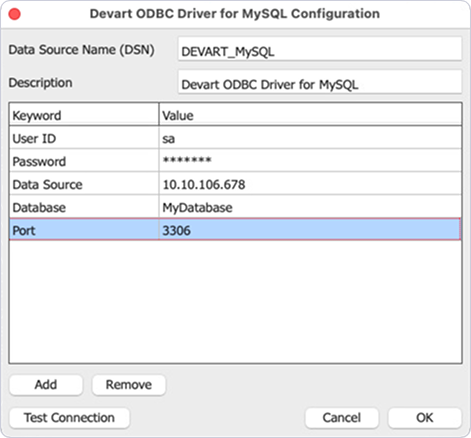
Task: Click the MyDatabase value cell
Action: 310,207
